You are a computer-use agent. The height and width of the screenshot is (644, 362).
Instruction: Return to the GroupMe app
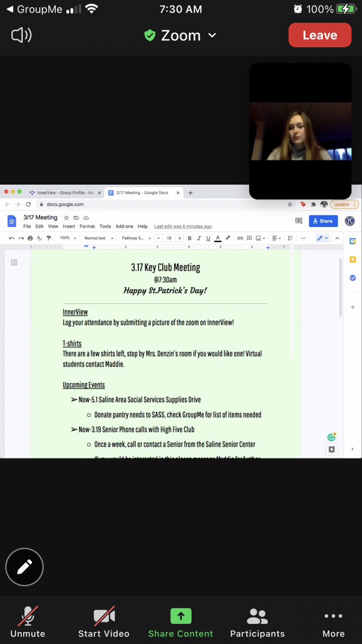click(x=34, y=9)
